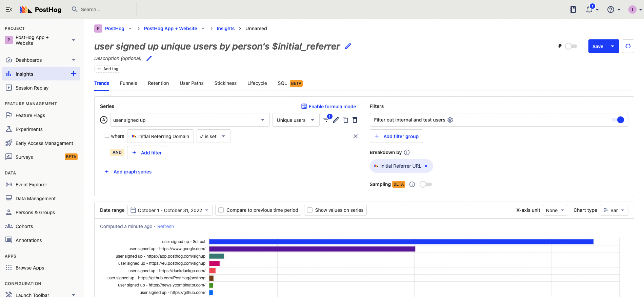This screenshot has width=644, height=297.
Task: Switch to the Retention tab
Action: [x=158, y=83]
